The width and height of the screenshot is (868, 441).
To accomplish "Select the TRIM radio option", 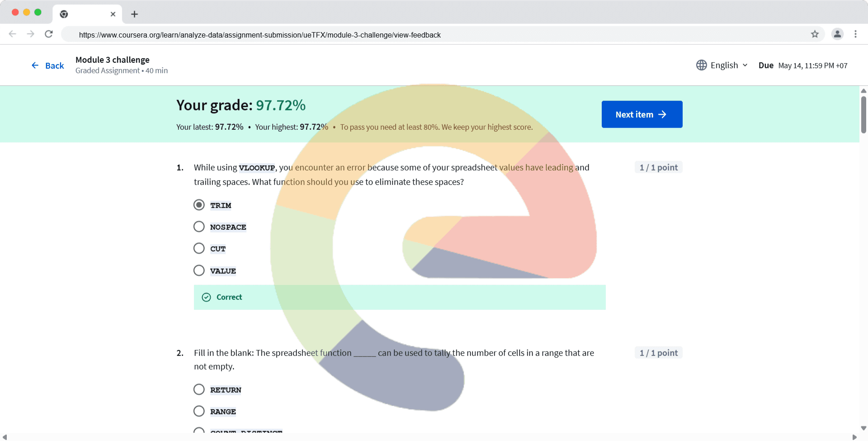I will tap(199, 205).
